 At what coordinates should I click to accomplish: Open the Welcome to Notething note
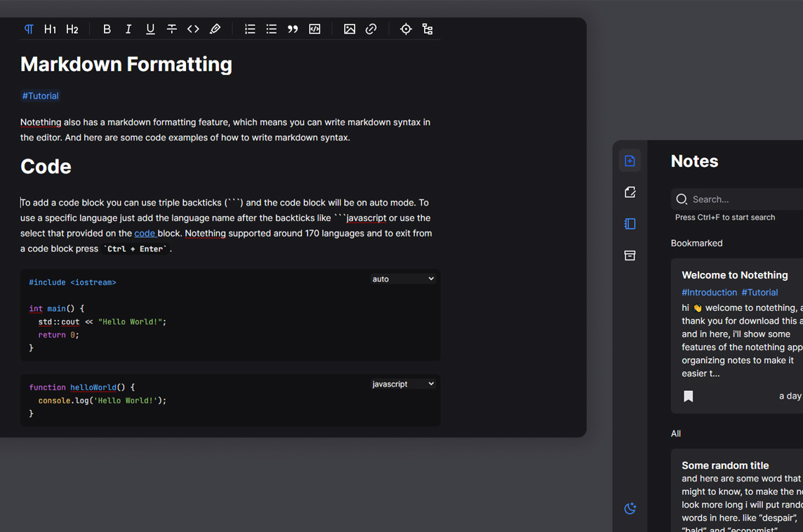pyautogui.click(x=737, y=336)
